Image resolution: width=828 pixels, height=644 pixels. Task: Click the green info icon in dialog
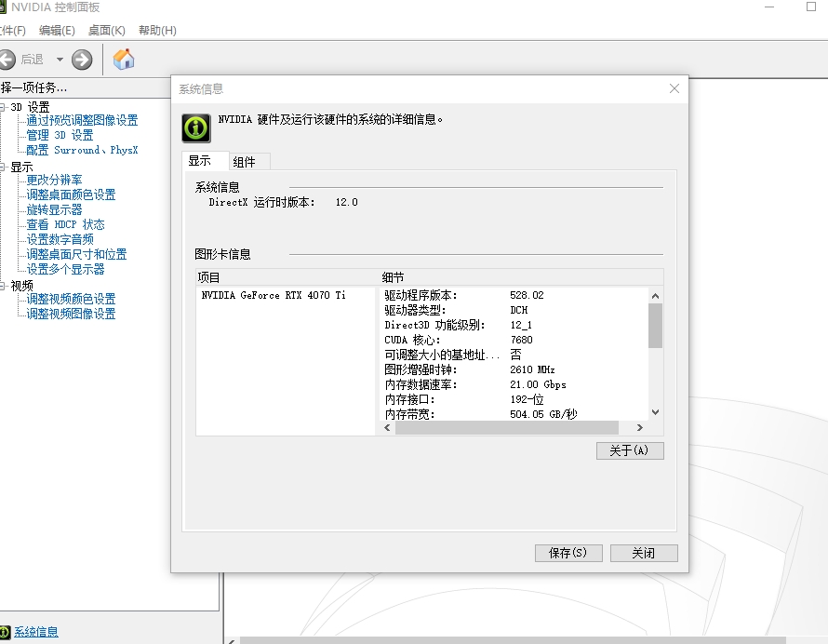tap(196, 127)
